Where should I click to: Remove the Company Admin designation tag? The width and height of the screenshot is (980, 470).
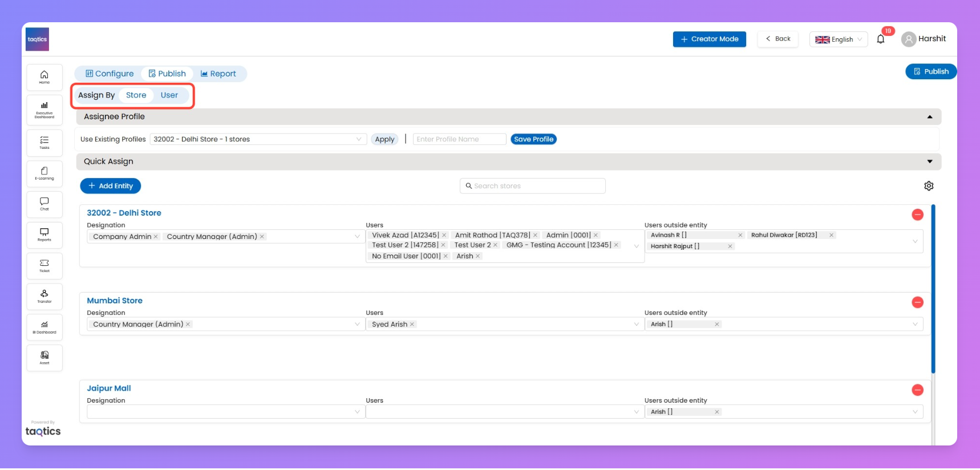click(x=156, y=237)
